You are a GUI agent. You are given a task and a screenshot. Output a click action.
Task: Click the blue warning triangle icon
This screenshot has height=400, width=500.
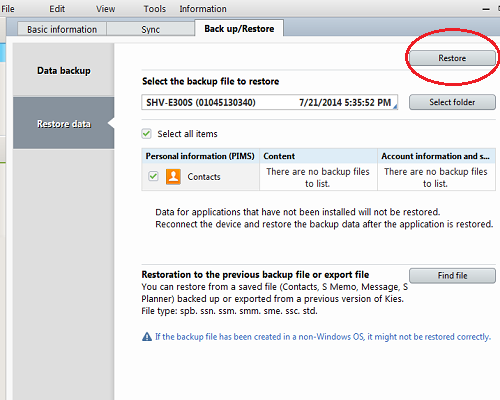point(147,337)
